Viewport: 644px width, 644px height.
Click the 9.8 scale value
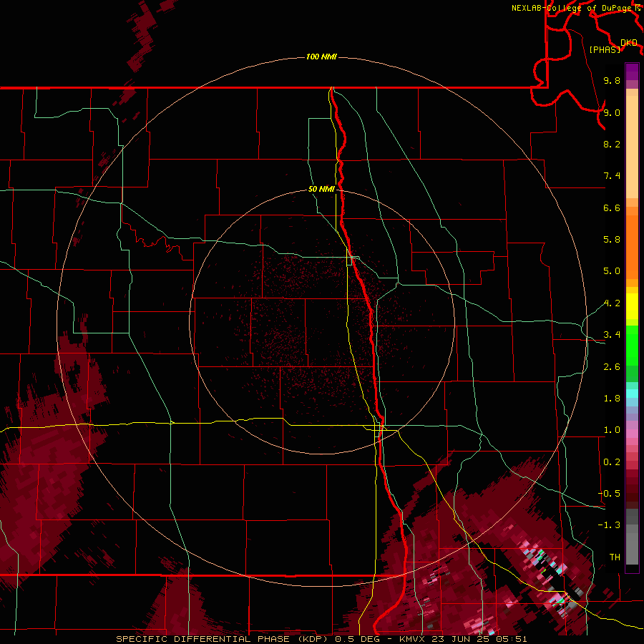point(612,80)
